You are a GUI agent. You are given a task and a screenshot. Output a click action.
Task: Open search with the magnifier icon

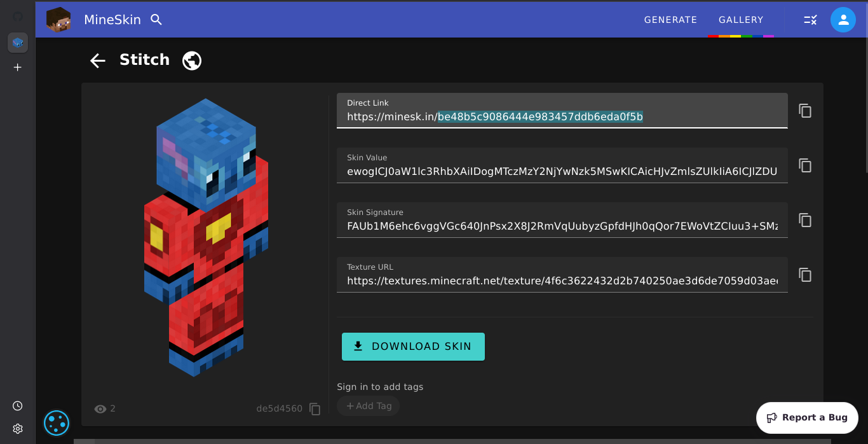[x=156, y=20]
